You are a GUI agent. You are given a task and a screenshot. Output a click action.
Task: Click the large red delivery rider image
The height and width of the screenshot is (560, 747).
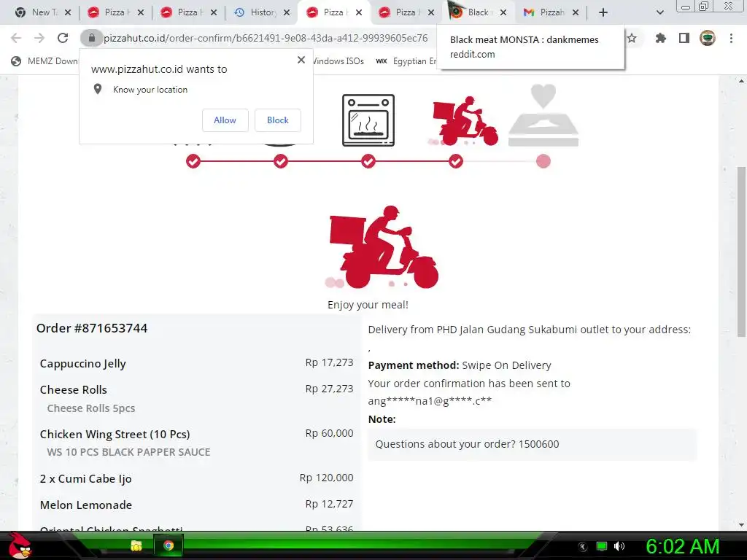coord(382,247)
